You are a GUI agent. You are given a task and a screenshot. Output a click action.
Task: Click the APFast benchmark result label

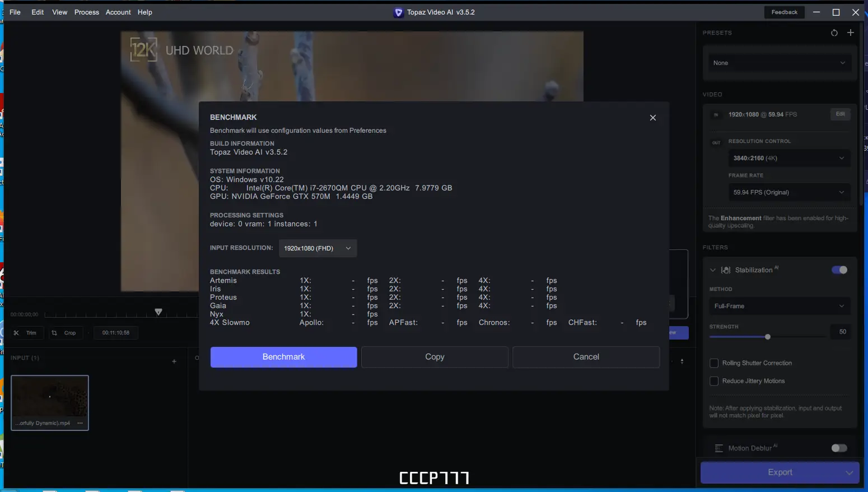click(x=403, y=323)
